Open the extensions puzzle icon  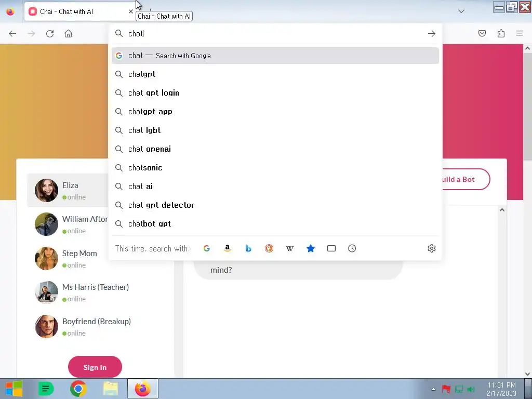(x=501, y=33)
